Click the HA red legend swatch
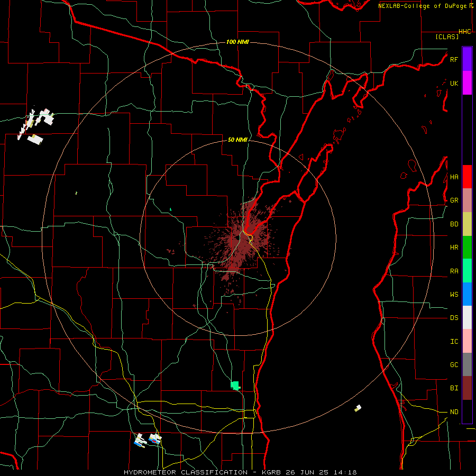The width and height of the screenshot is (476, 476). 467,177
